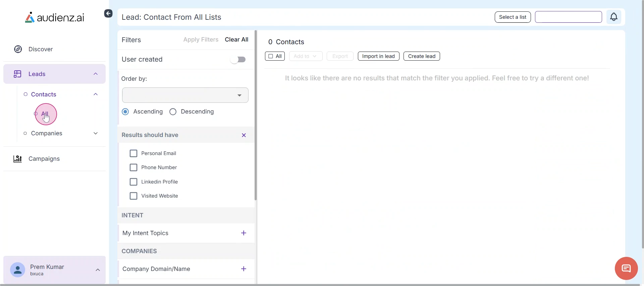Click the Prem Kumar profile avatar

point(17,270)
